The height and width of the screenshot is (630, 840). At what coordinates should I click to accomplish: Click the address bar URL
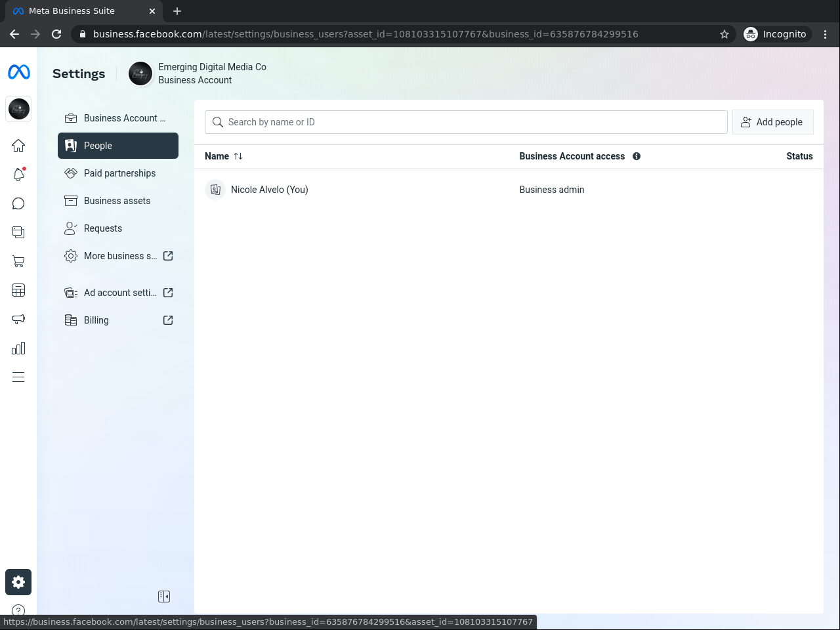click(366, 34)
